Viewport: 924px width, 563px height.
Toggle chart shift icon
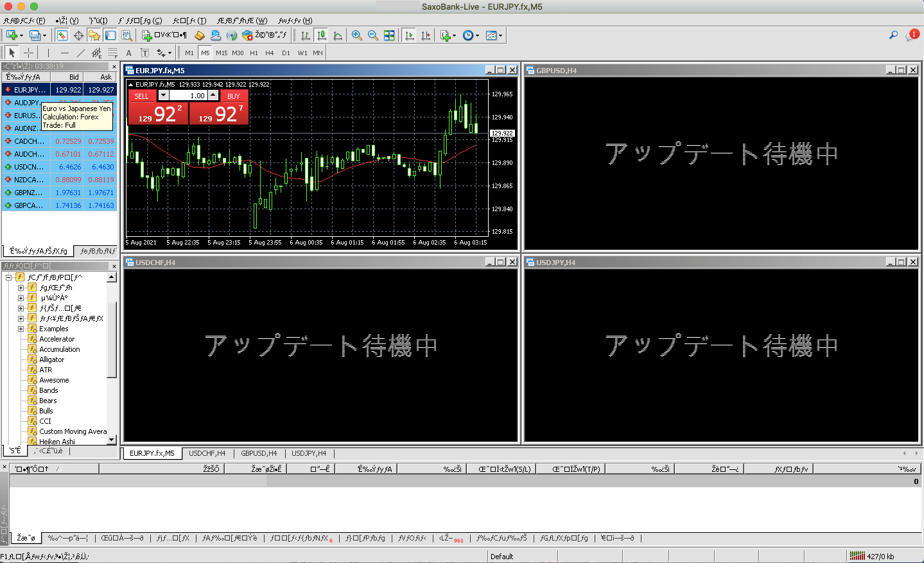425,35
